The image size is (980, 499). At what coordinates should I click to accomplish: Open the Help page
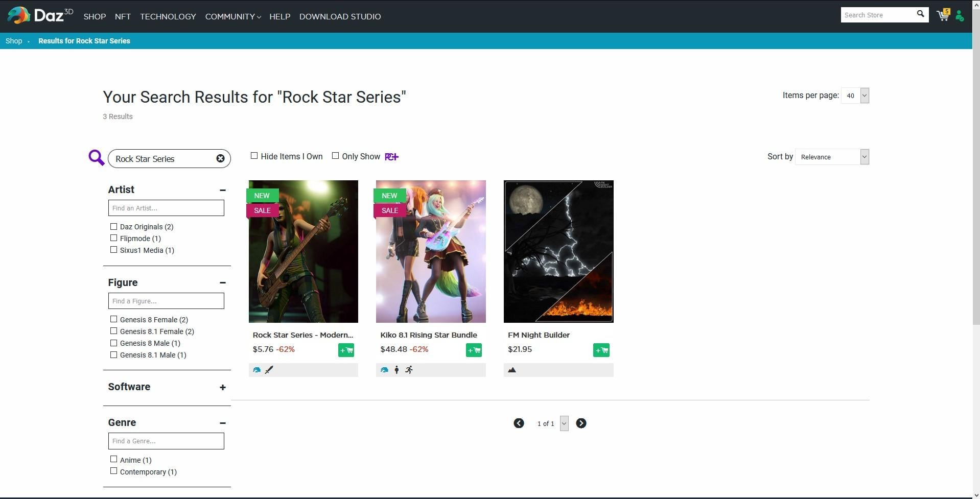(x=279, y=16)
